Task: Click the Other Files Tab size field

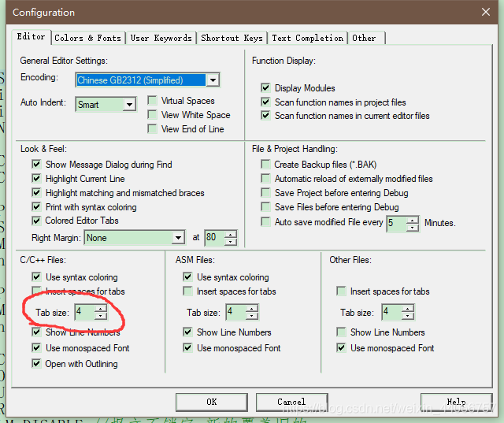Action: [392, 312]
